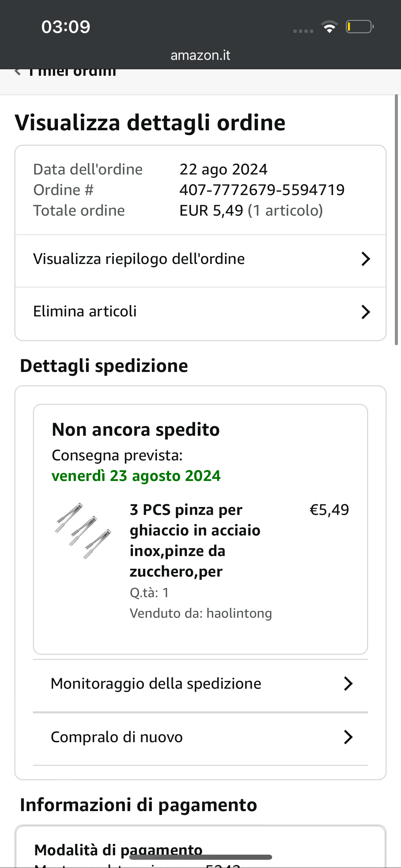The width and height of the screenshot is (401, 868).
Task: Click the page scrollbar on the right edge
Action: coord(396,219)
